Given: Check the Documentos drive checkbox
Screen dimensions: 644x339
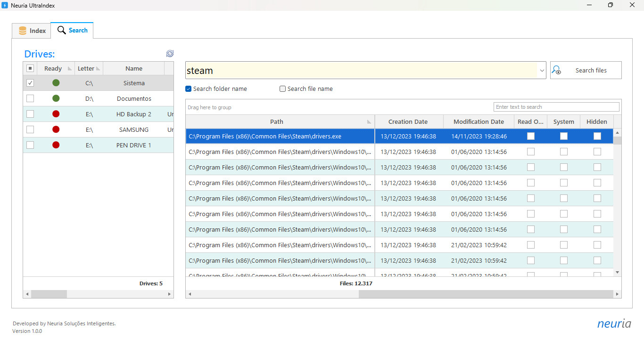Looking at the screenshot, I should 30,98.
